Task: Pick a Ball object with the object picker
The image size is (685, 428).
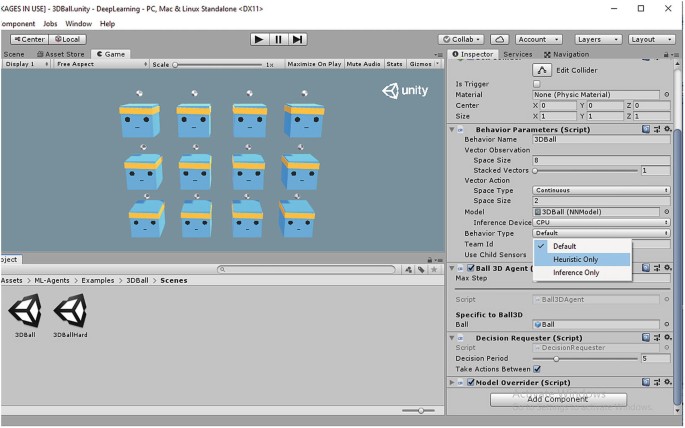Action: pyautogui.click(x=667, y=324)
